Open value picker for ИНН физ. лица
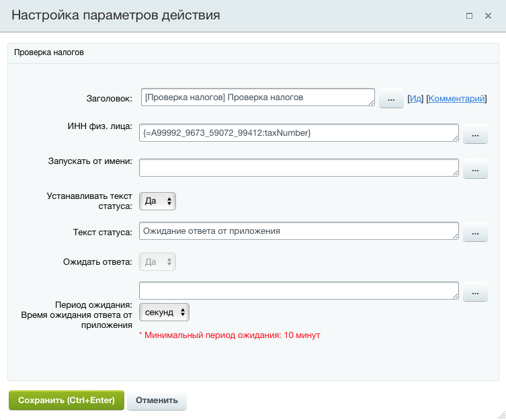The width and height of the screenshot is (506, 420). 475,134
